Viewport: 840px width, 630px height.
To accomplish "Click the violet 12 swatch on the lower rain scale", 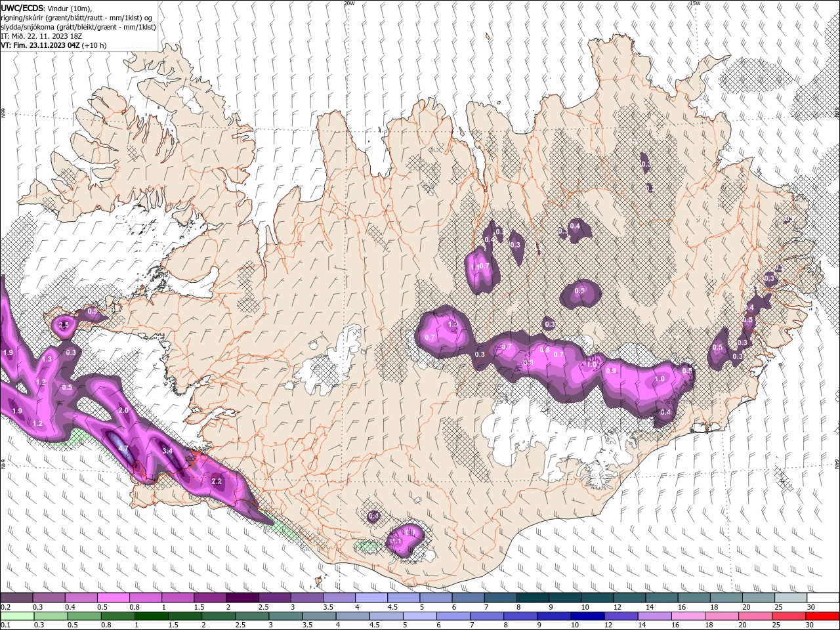I will [620, 616].
